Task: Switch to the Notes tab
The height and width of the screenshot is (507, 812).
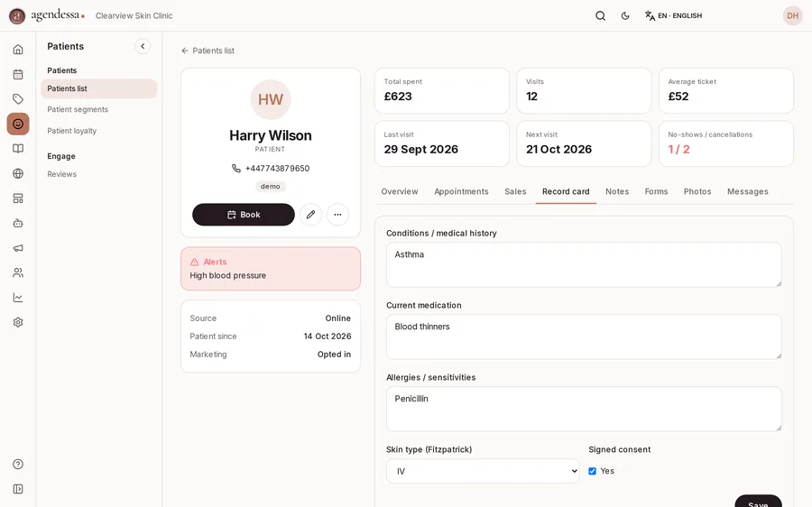Action: point(617,191)
